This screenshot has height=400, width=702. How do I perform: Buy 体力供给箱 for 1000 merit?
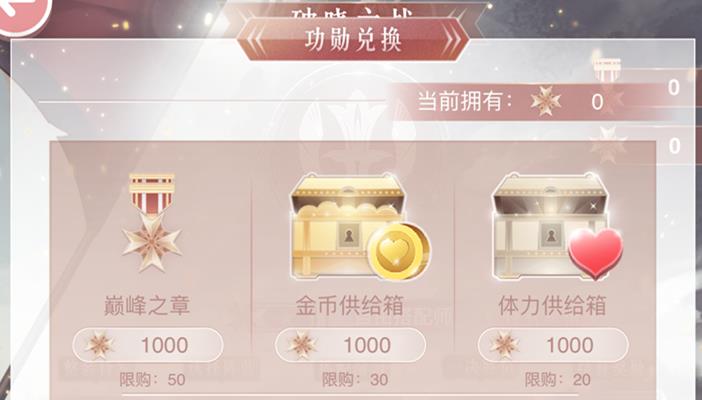click(x=553, y=345)
